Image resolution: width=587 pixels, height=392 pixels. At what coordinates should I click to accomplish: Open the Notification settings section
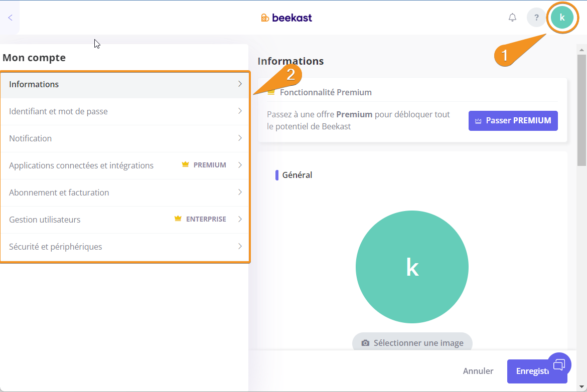(124, 138)
